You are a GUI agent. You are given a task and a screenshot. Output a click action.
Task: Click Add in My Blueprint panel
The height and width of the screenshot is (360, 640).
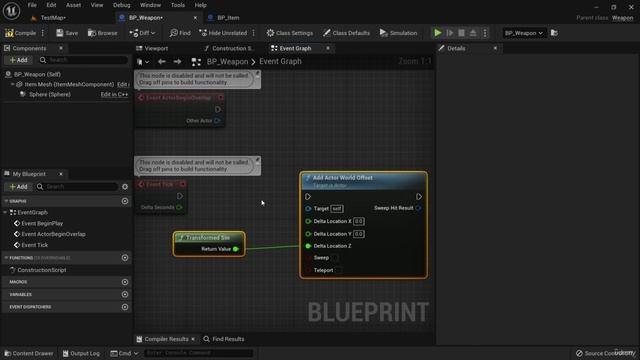point(18,187)
